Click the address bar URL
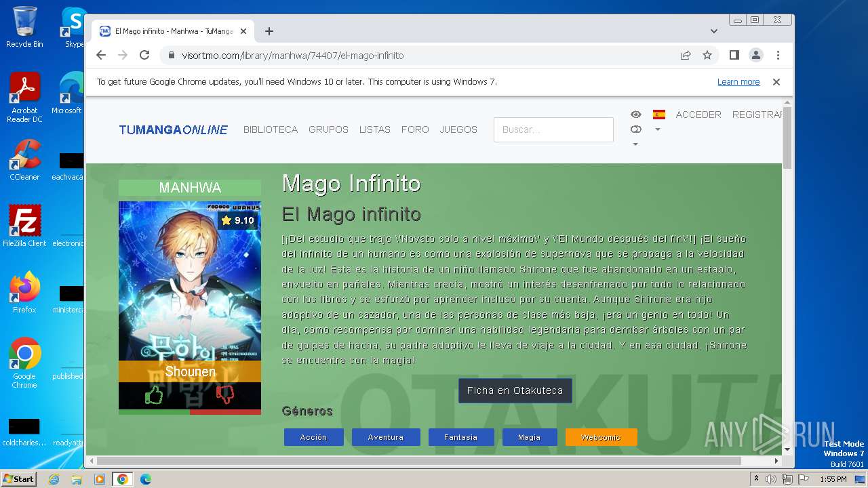This screenshot has height=488, width=868. tap(292, 56)
